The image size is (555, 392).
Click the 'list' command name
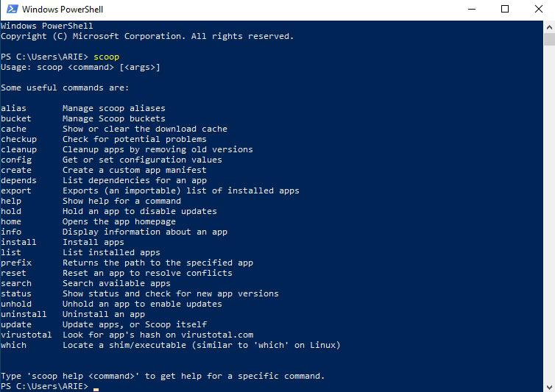pos(11,252)
